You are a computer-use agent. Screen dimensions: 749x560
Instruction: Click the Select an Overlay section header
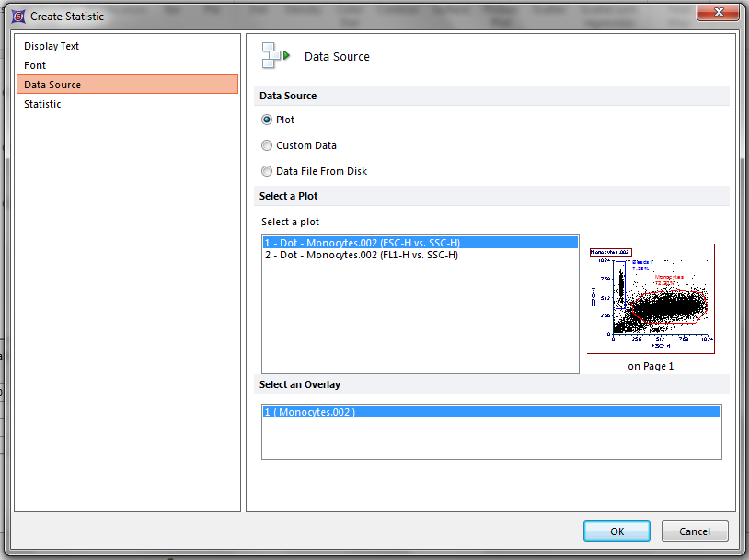[299, 384]
